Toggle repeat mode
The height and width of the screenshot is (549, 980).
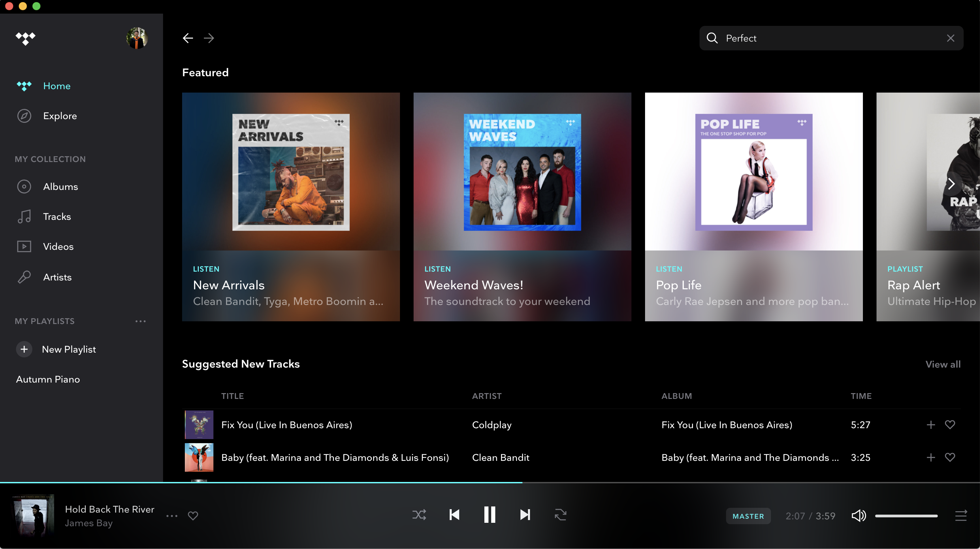tap(560, 515)
